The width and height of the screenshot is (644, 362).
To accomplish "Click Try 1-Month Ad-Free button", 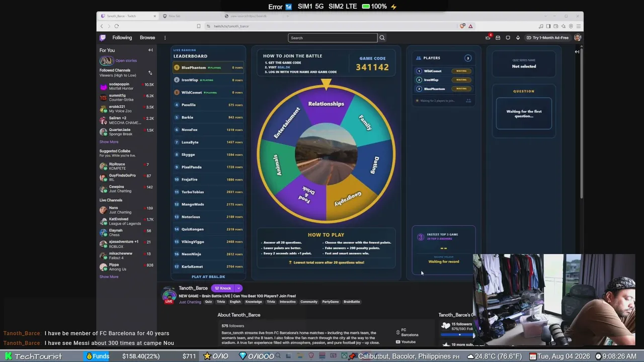I will tap(547, 38).
